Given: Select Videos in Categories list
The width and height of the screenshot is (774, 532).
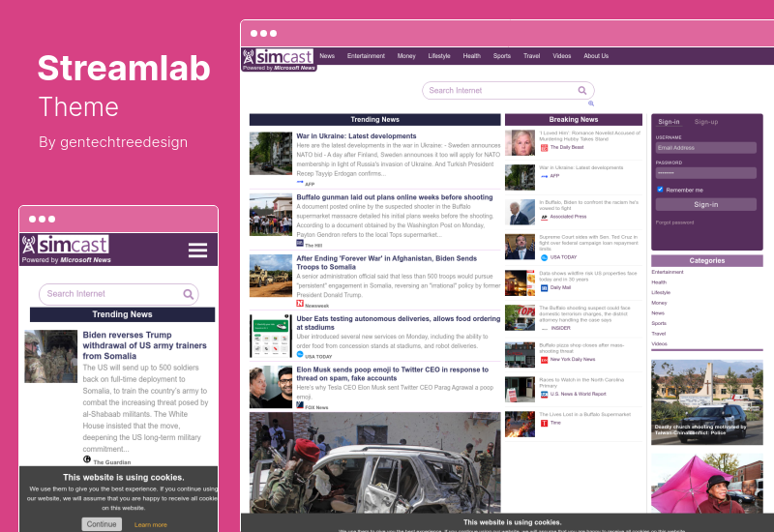Looking at the screenshot, I should point(660,344).
